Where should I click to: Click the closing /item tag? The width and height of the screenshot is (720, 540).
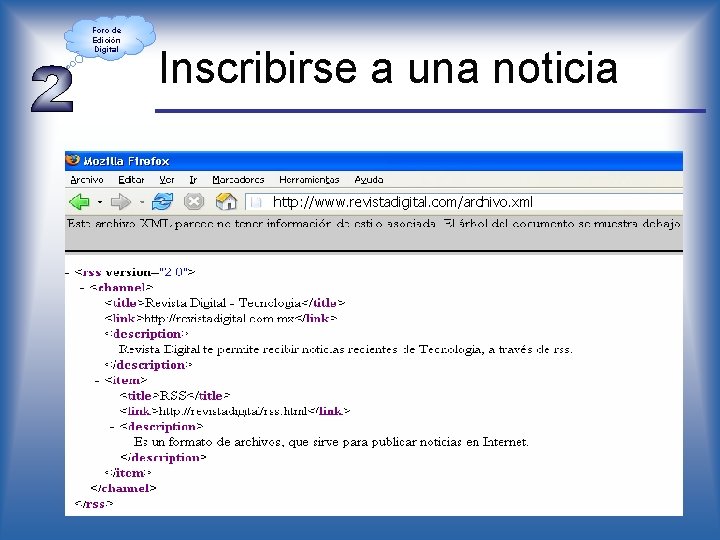pos(128,473)
